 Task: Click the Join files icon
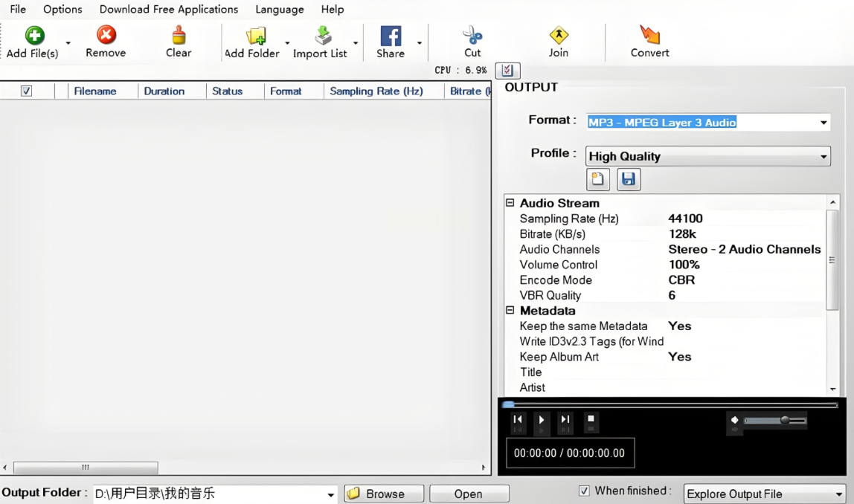(x=559, y=36)
